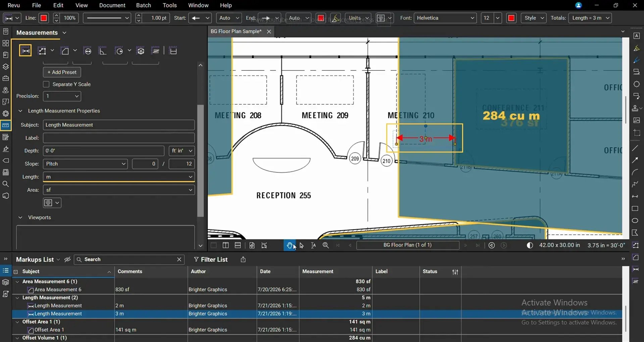Open the Document menu
The width and height of the screenshot is (644, 342).
coord(112,5)
